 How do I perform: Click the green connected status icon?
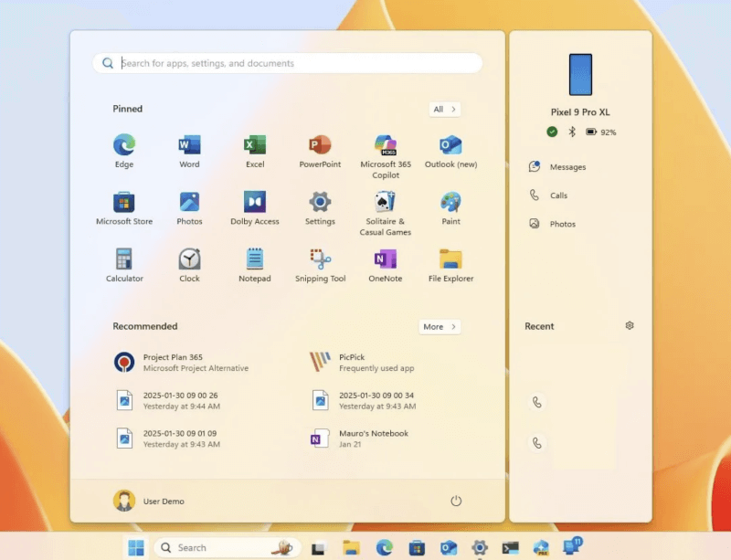[x=552, y=132]
